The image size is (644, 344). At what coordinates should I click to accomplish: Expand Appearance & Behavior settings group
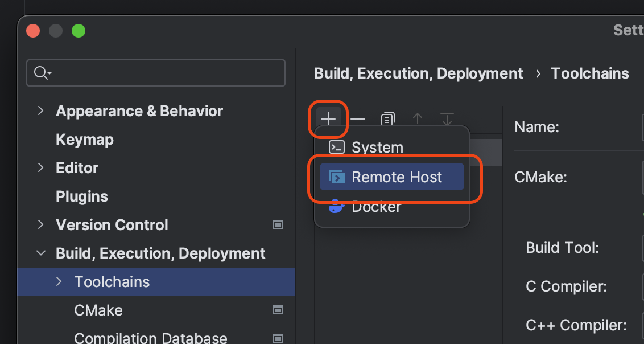coord(40,110)
